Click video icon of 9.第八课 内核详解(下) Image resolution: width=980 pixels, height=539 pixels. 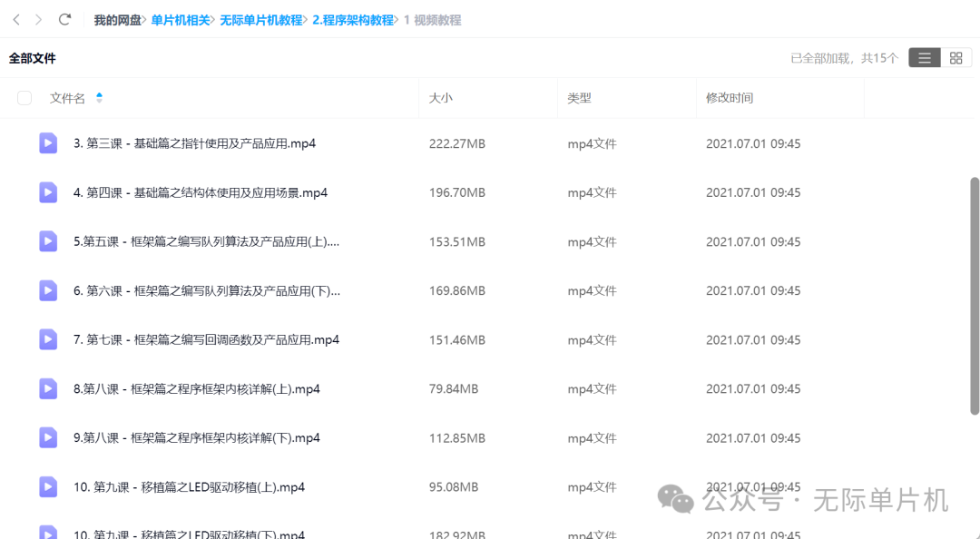point(48,437)
